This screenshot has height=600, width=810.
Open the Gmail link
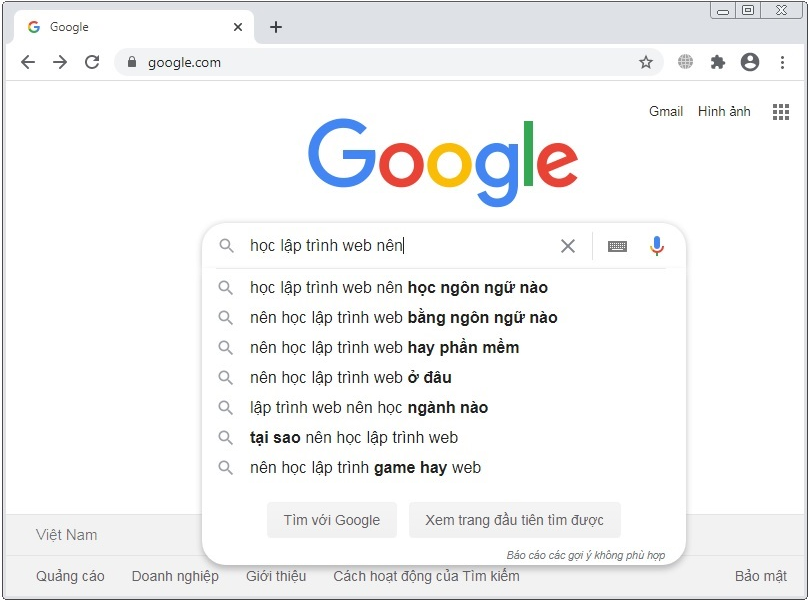(x=666, y=111)
